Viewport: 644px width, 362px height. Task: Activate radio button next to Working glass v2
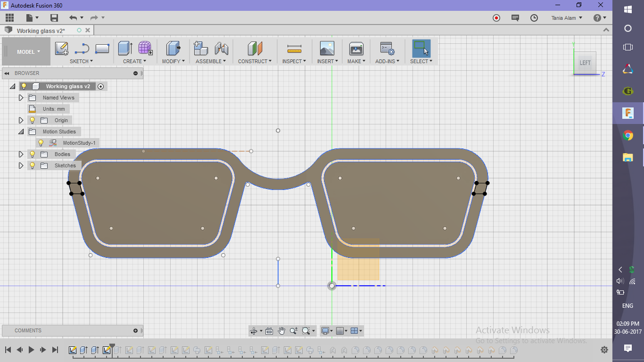click(x=100, y=86)
